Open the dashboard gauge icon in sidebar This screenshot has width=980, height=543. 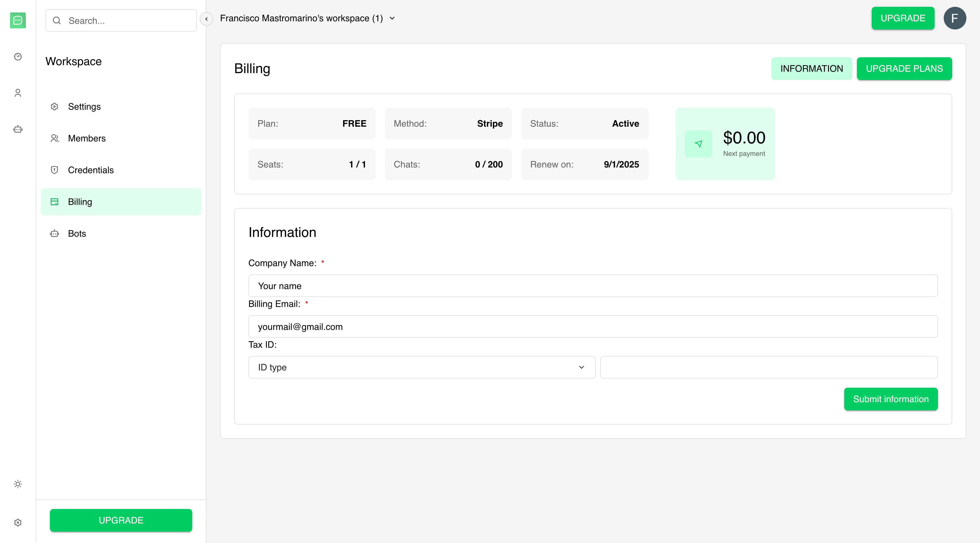click(x=18, y=57)
